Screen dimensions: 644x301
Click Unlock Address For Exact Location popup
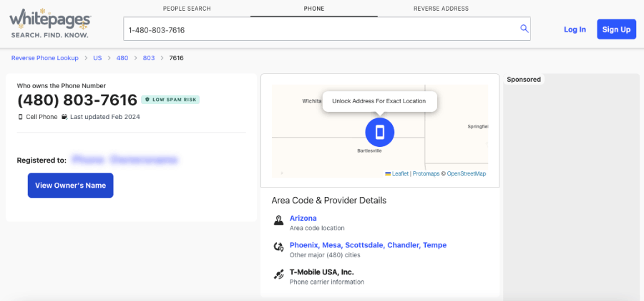(379, 101)
